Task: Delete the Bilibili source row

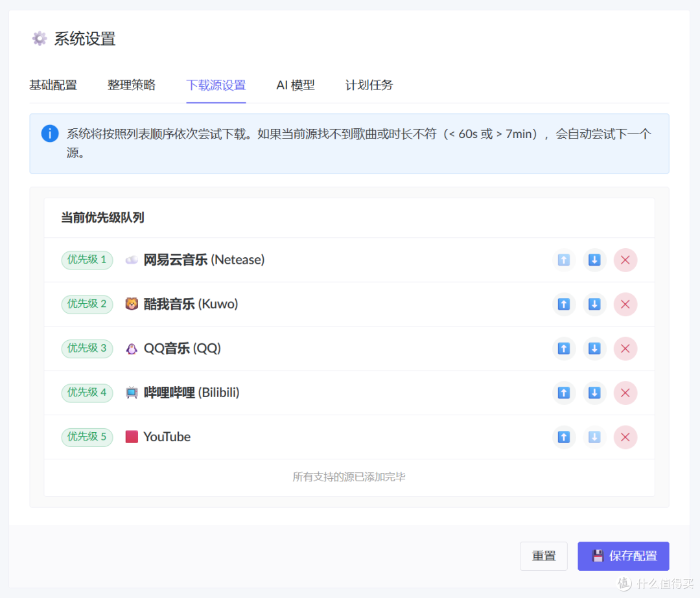Action: click(625, 393)
